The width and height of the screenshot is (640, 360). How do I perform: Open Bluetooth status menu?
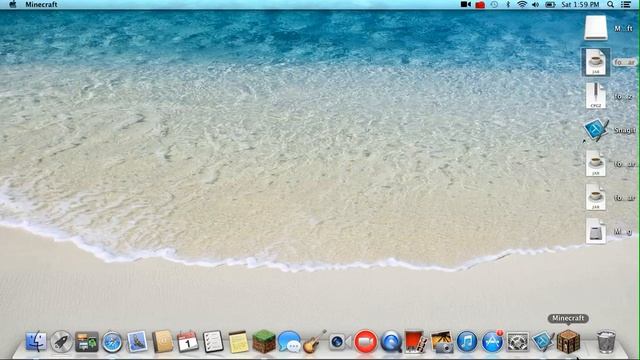pos(508,4)
